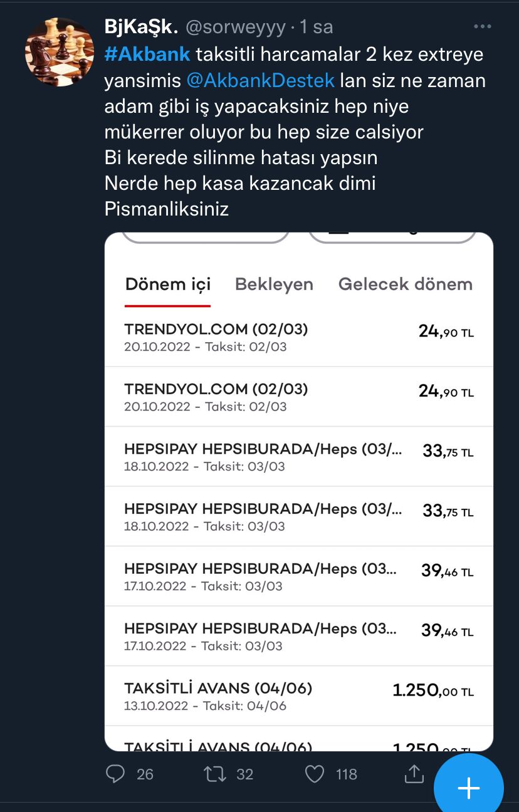Image resolution: width=519 pixels, height=812 pixels.
Task: Switch to the Gelecek dönem tab
Action: [x=406, y=284]
